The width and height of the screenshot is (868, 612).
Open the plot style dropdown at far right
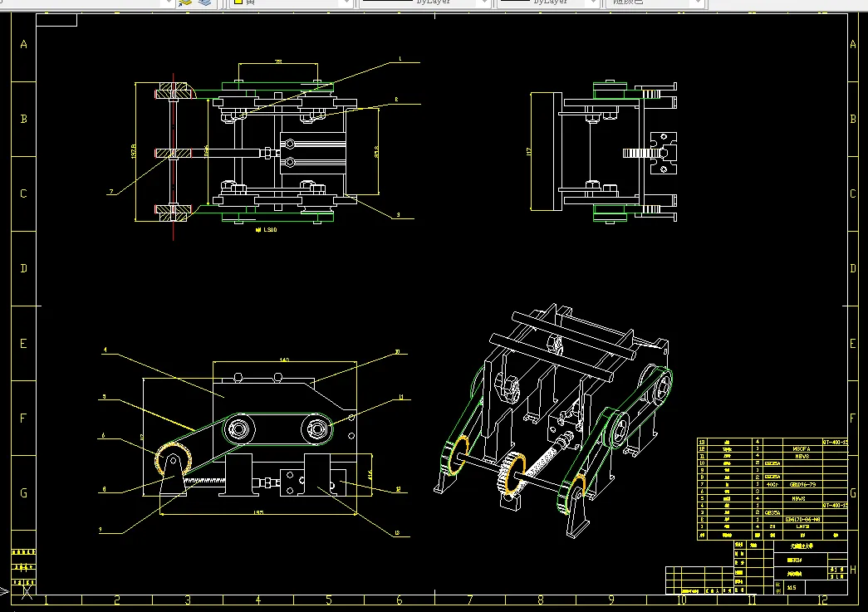coord(698,2)
